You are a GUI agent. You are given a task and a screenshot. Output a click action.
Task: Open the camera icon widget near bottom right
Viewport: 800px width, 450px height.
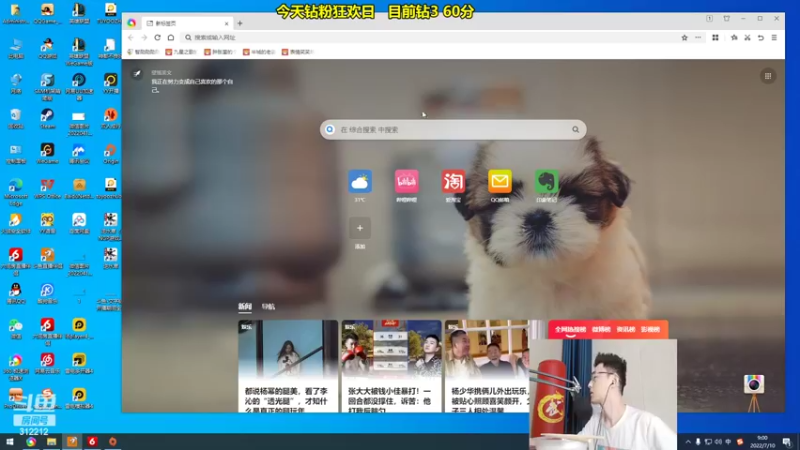(754, 384)
